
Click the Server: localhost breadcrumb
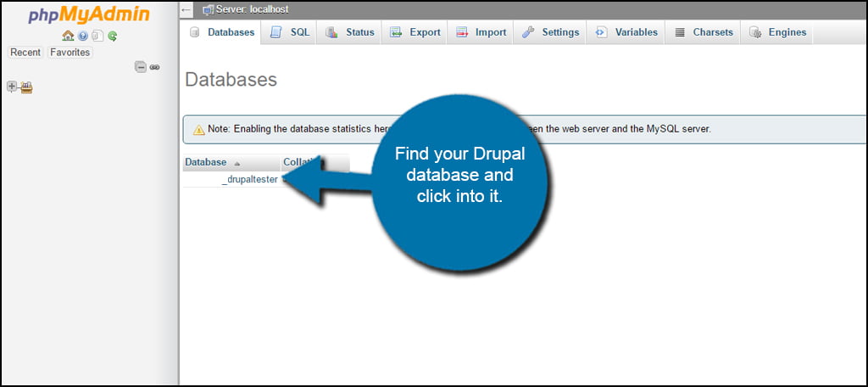point(252,9)
